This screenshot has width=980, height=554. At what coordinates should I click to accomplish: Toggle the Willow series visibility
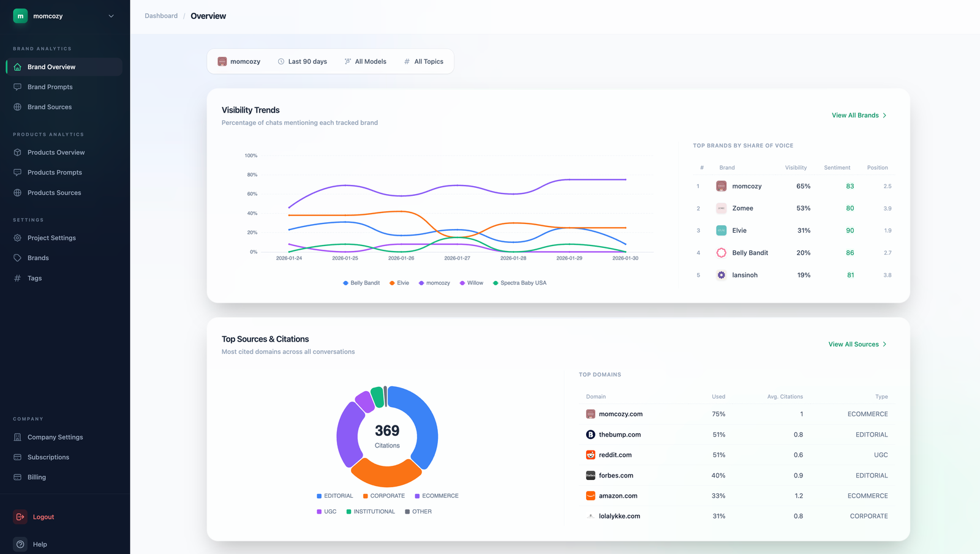coord(470,282)
